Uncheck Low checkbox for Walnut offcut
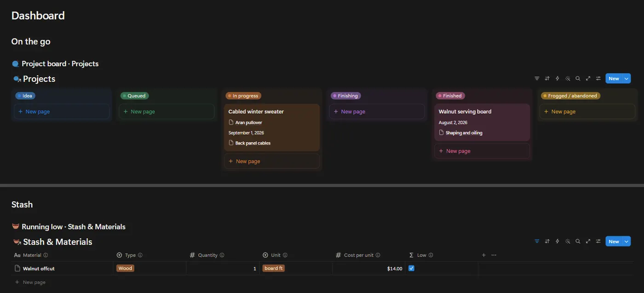644x293 pixels. point(411,268)
